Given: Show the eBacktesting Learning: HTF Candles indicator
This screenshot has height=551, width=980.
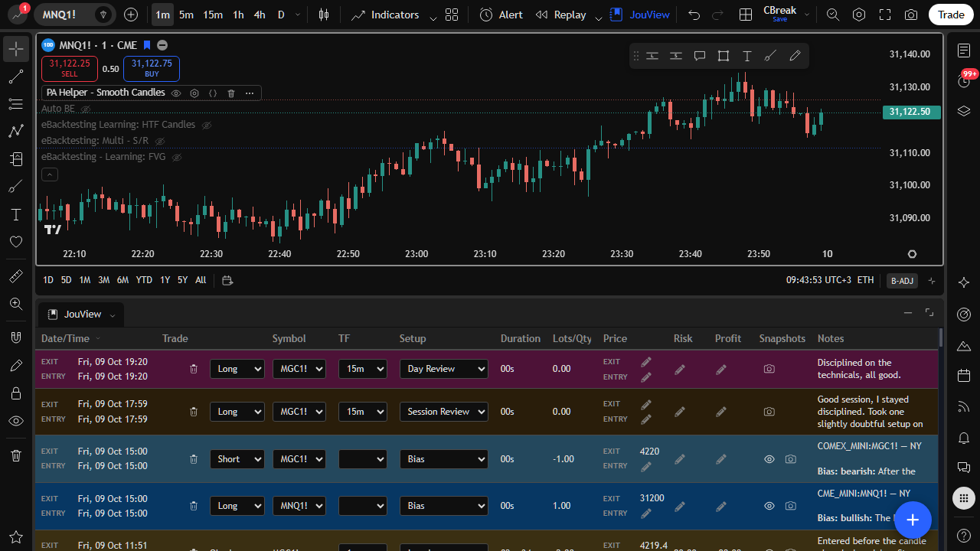Looking at the screenshot, I should click(x=207, y=125).
